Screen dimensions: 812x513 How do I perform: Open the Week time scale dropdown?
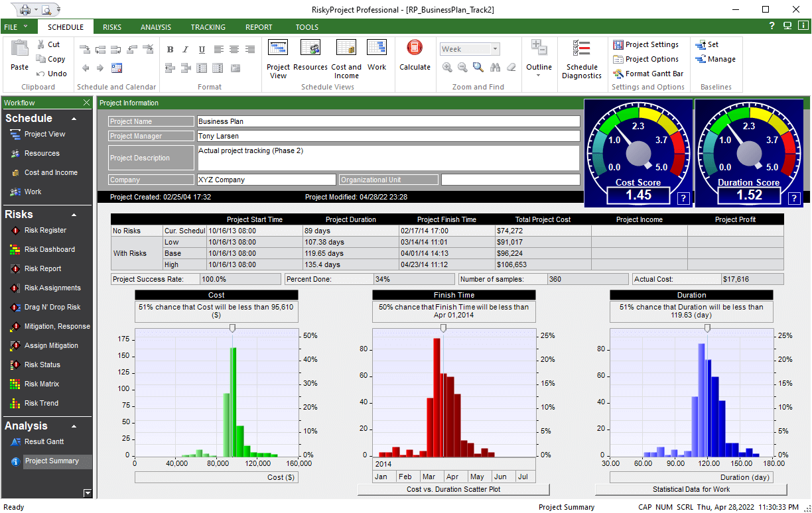point(492,48)
